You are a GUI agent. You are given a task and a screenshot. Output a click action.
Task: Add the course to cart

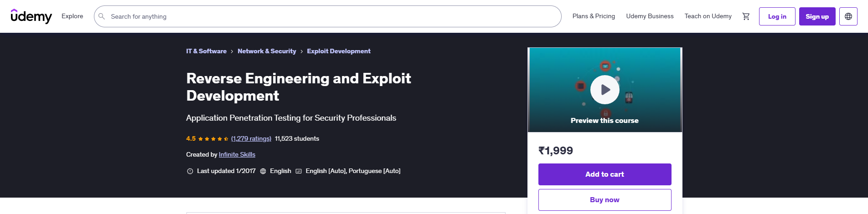pyautogui.click(x=604, y=174)
